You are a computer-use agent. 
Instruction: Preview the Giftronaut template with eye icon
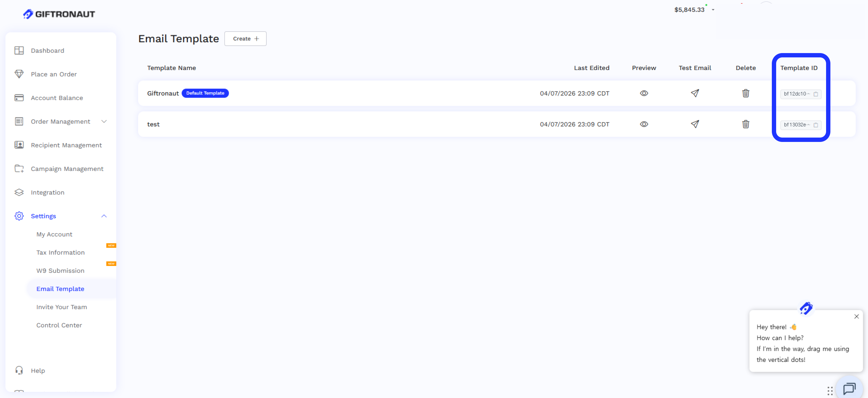644,93
